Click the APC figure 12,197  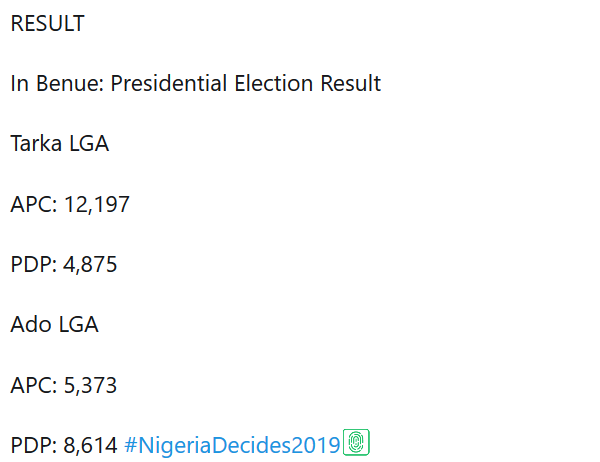[x=97, y=204]
